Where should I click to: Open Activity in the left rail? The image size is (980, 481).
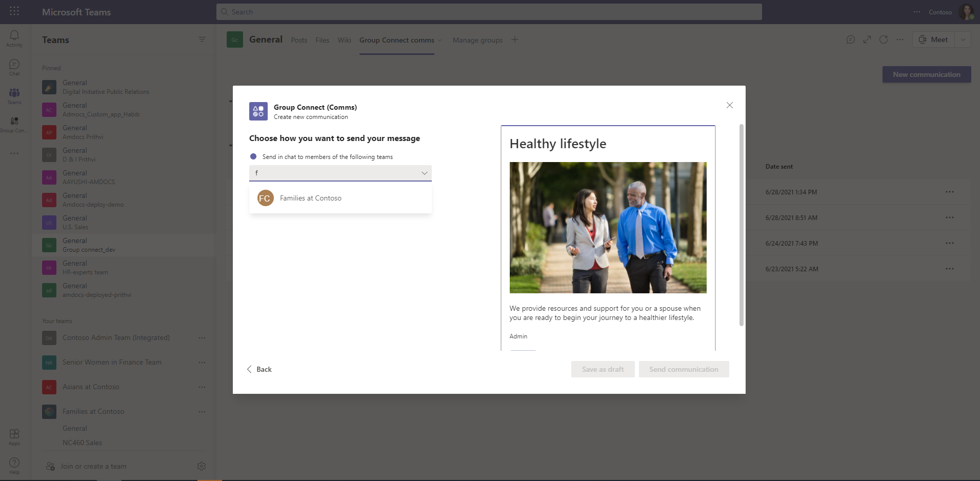point(14,38)
